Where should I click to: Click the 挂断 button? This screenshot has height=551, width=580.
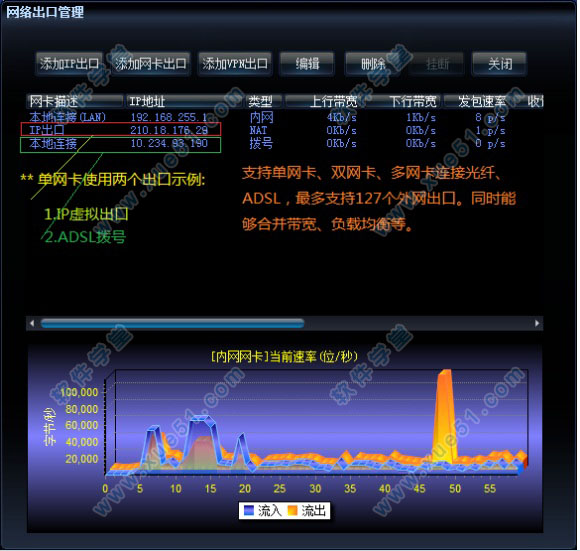pos(437,64)
